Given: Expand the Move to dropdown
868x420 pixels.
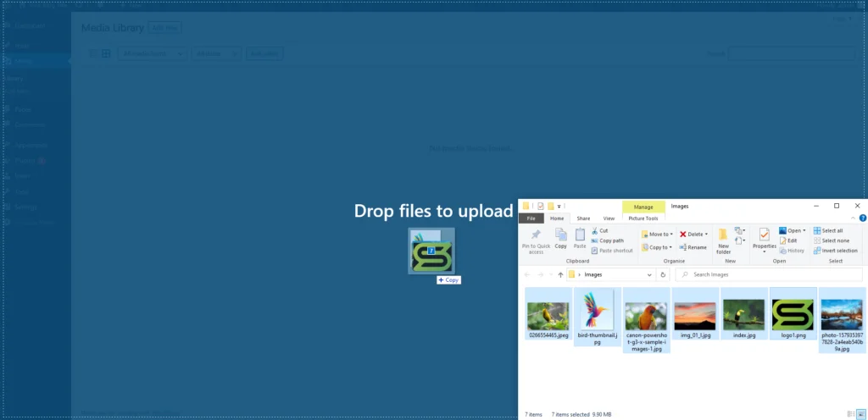Looking at the screenshot, I should (671, 234).
